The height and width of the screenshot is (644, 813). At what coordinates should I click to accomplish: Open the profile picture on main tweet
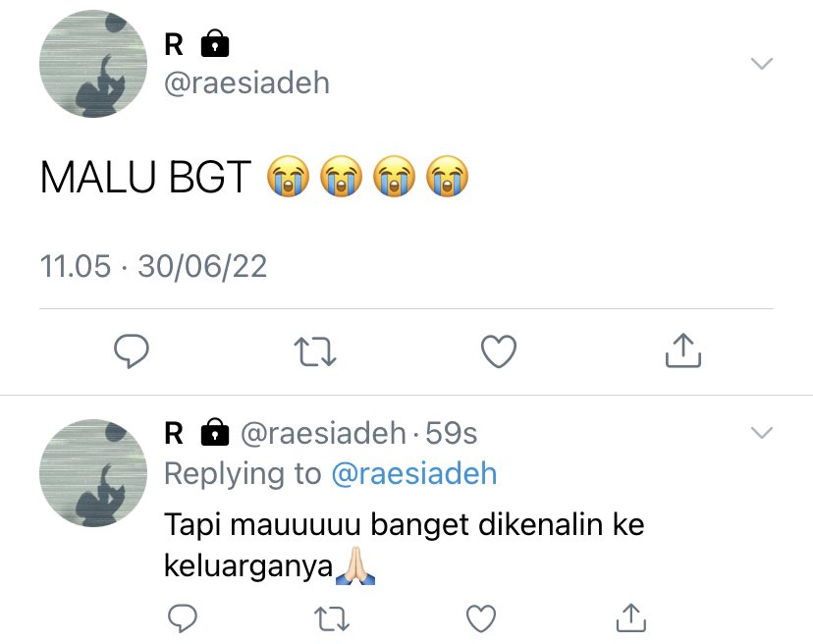point(93,63)
